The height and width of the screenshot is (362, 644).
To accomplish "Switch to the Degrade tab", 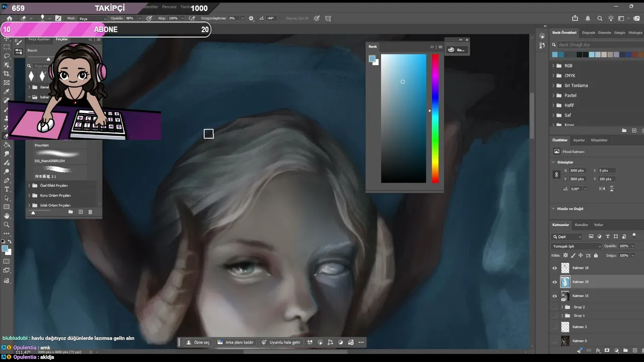I will point(588,33).
